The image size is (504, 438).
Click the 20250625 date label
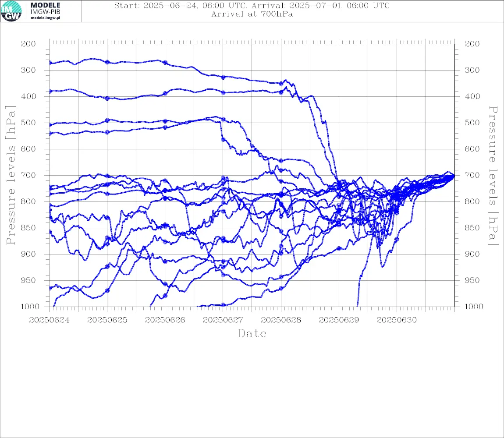(107, 320)
